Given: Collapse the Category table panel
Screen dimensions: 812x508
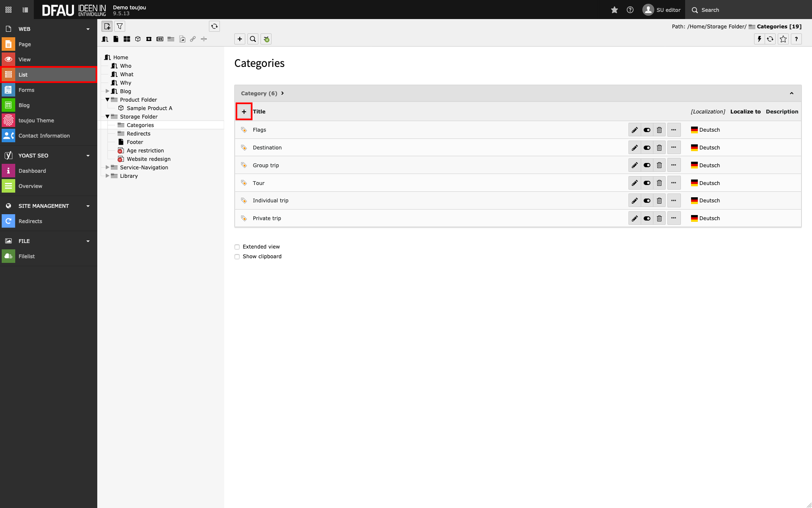Looking at the screenshot, I should 791,93.
